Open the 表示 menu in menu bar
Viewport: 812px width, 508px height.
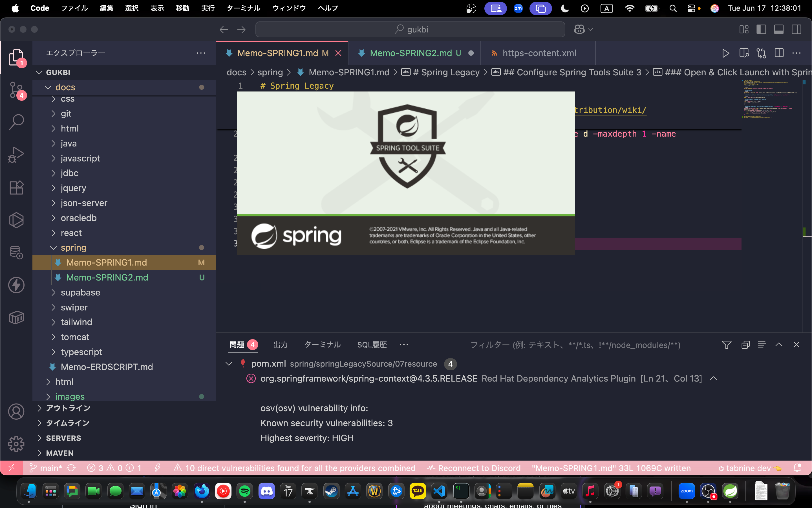coord(157,8)
